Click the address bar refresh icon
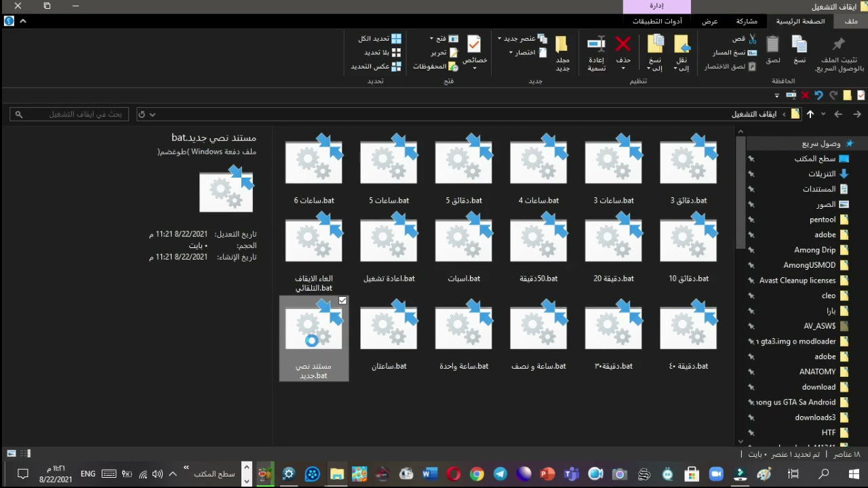 click(141, 115)
